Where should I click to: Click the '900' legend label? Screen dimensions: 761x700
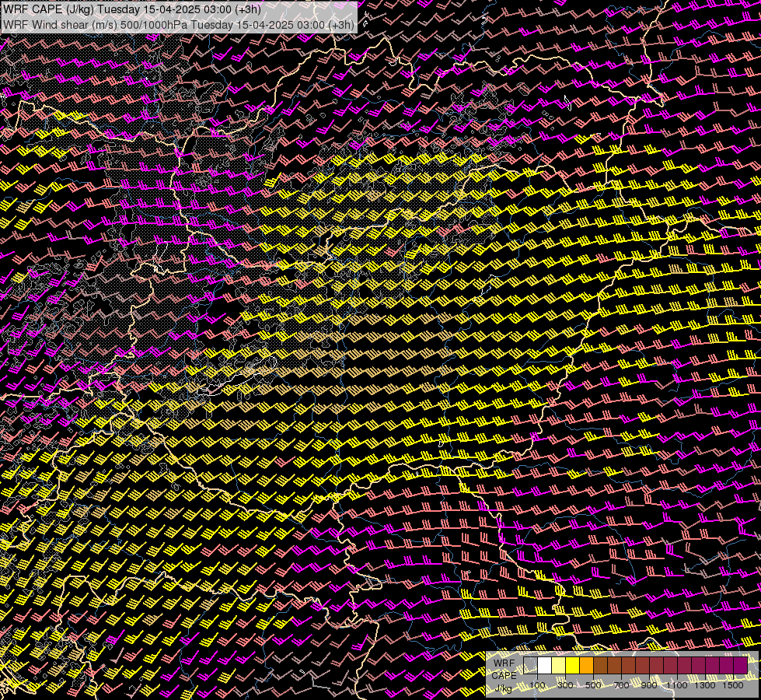point(649,685)
